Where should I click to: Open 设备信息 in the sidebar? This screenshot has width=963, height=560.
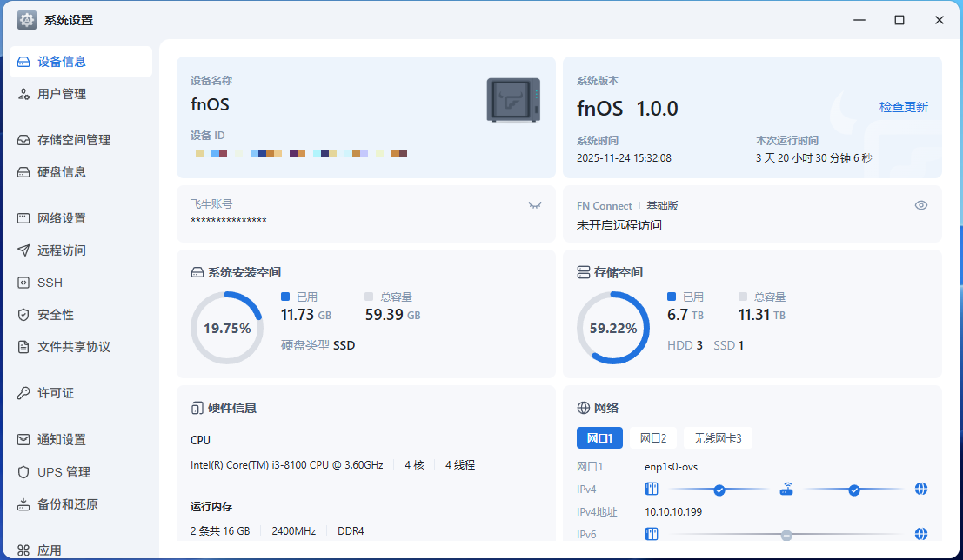(x=80, y=62)
